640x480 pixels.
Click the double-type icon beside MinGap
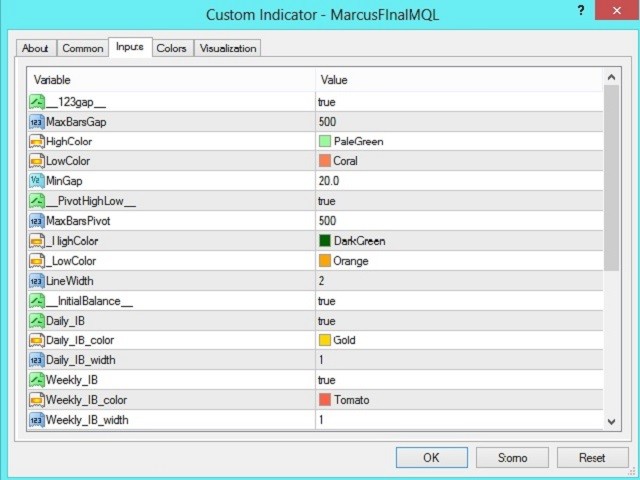pos(37,180)
